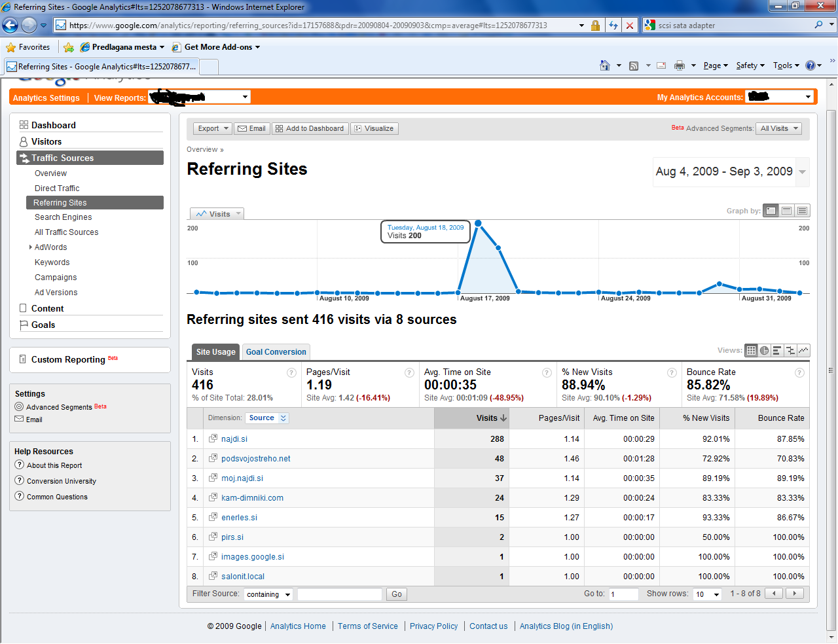Open Search Engines report
The height and width of the screenshot is (644, 838).
(63, 217)
